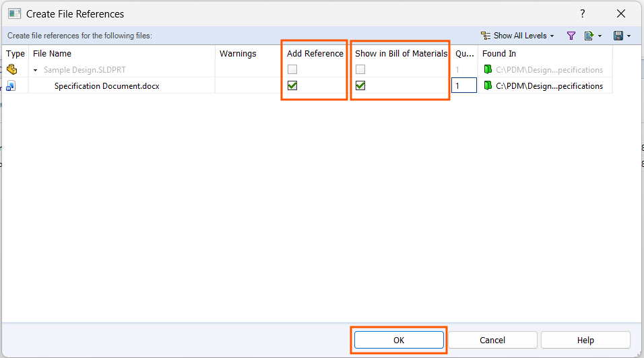Toggle Show in Bill of Materials for Sample Design
The height and width of the screenshot is (358, 644).
[x=360, y=69]
